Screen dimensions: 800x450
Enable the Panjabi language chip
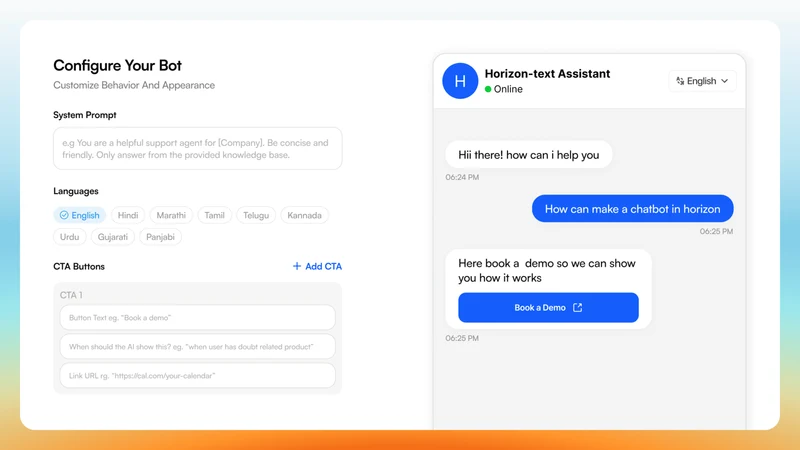click(x=160, y=237)
